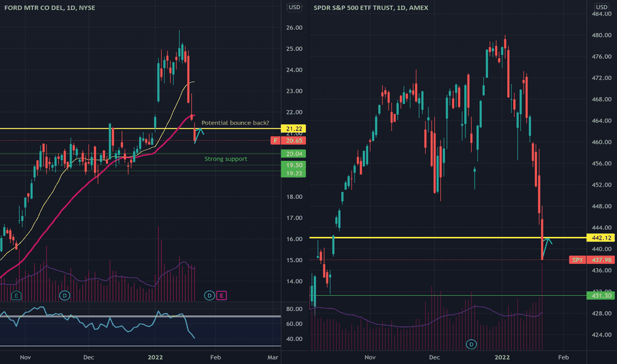Click Feb on the SPY chart time axis
This screenshot has width=617, height=364.
coord(563,357)
